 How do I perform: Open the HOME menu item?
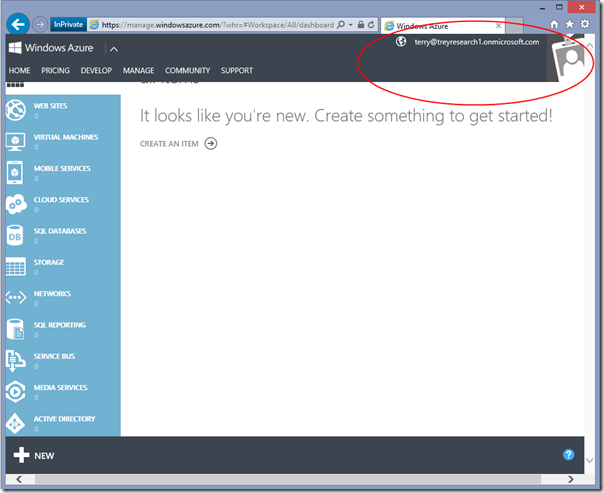19,70
